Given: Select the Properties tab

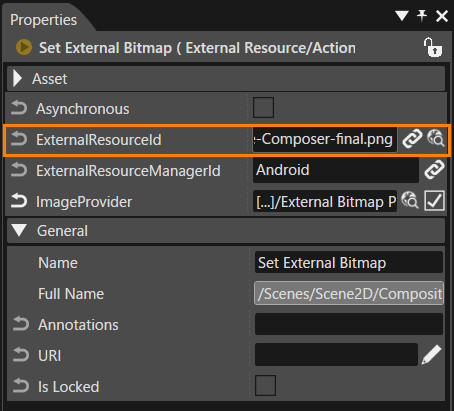Looking at the screenshot, I should 43,20.
